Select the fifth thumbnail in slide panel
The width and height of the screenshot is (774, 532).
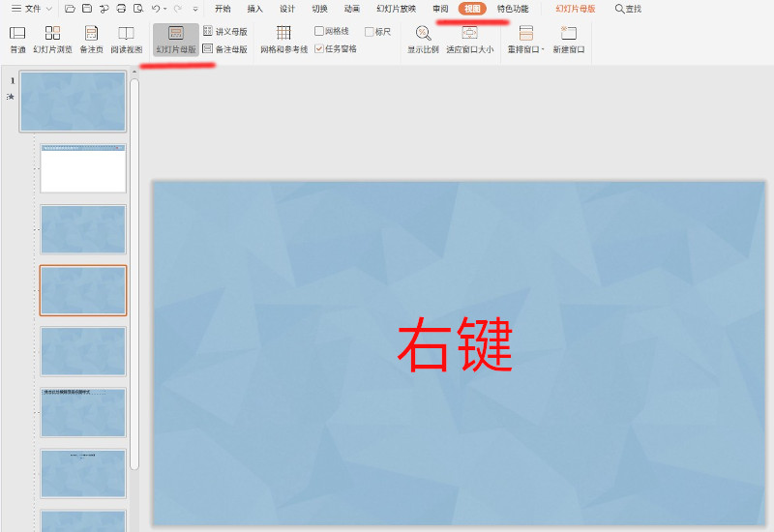(x=83, y=351)
